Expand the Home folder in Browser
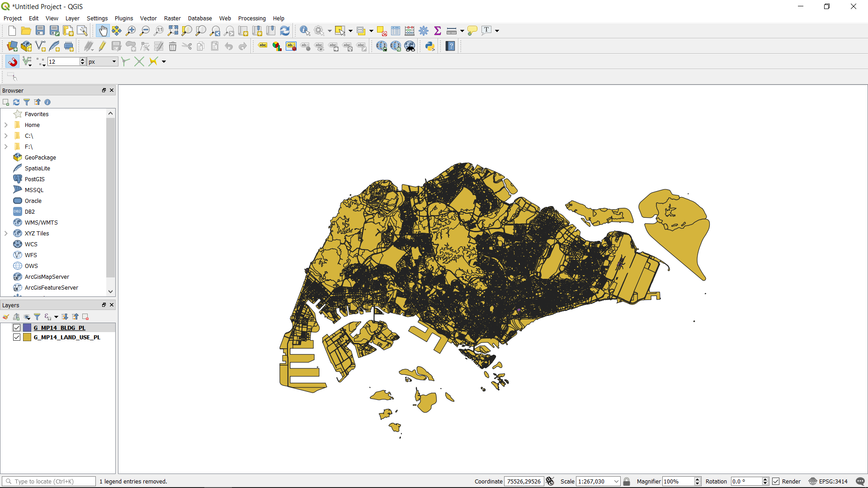This screenshot has width=868, height=488. (x=6, y=125)
